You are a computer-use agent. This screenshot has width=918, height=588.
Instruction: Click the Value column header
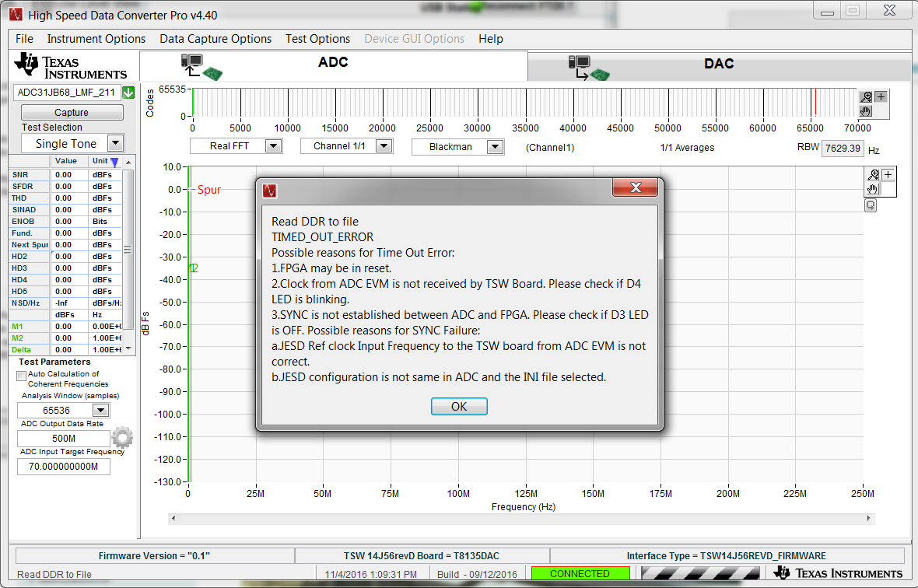(66, 161)
